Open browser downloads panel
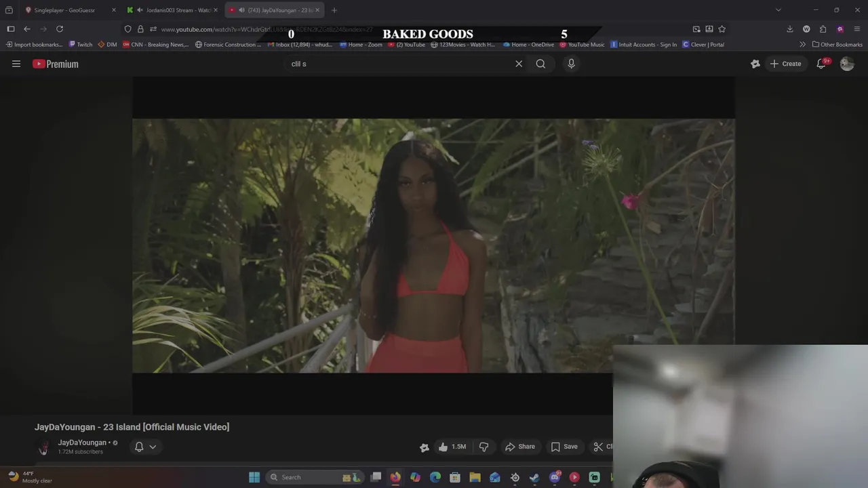Screen dimensions: 868x488 pos(789,29)
